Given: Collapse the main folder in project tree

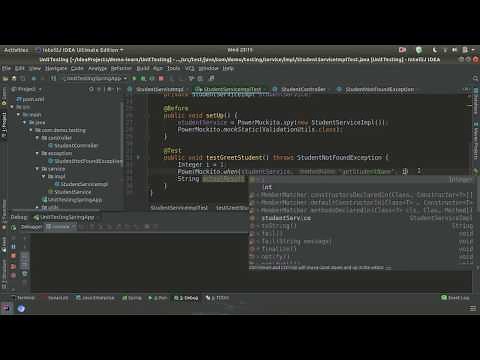Looking at the screenshot, I should [x=19, y=115].
